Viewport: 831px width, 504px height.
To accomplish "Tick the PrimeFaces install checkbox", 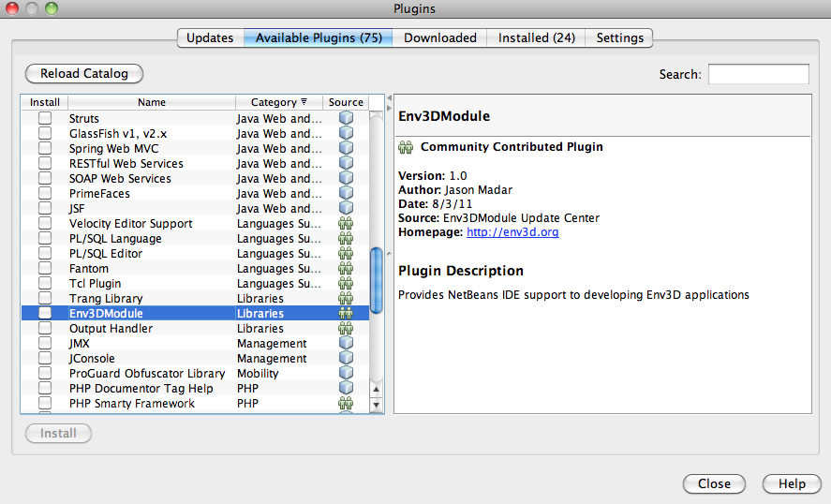I will 45,193.
